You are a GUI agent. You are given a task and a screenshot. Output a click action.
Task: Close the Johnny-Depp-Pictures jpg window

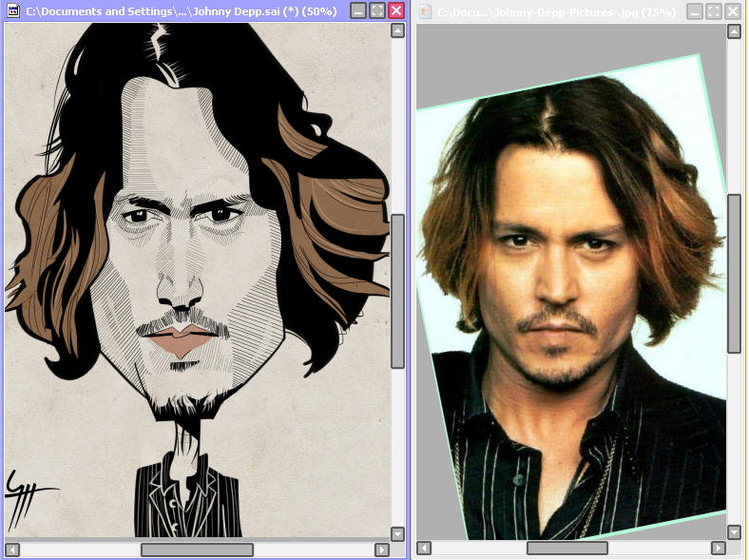coord(733,11)
